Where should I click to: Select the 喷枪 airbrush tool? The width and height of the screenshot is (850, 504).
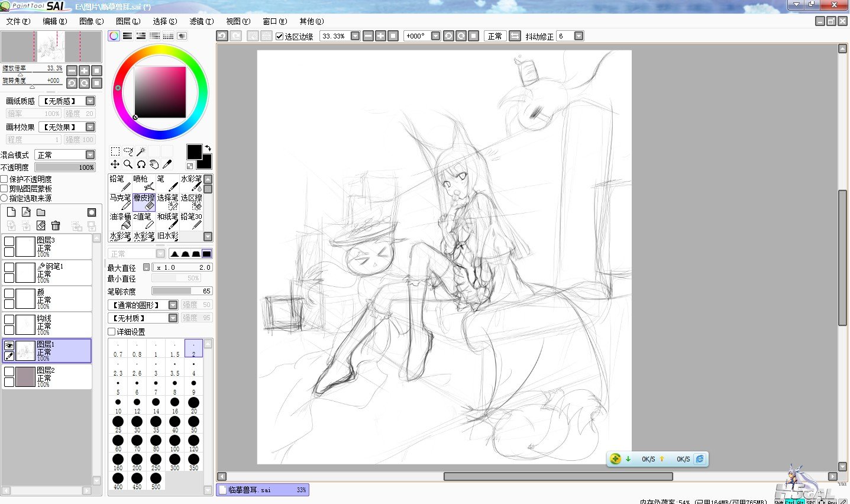click(144, 183)
